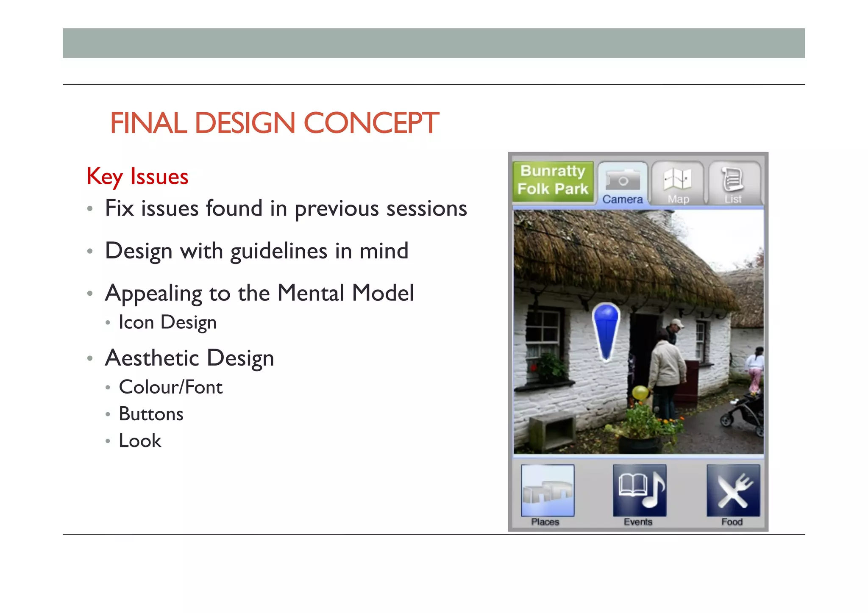Tap the camera icon in the tab bar
Viewport: 868px width, 613px height.
[x=623, y=180]
